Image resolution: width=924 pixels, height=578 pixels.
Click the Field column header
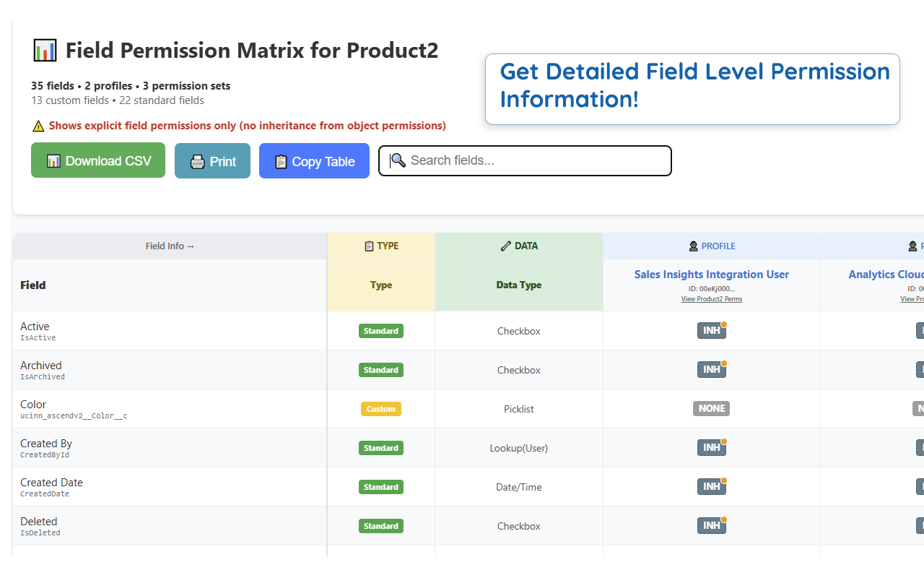[170, 285]
